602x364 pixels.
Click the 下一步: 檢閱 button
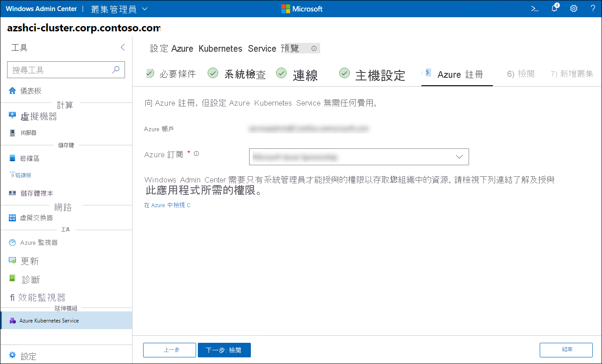point(224,350)
